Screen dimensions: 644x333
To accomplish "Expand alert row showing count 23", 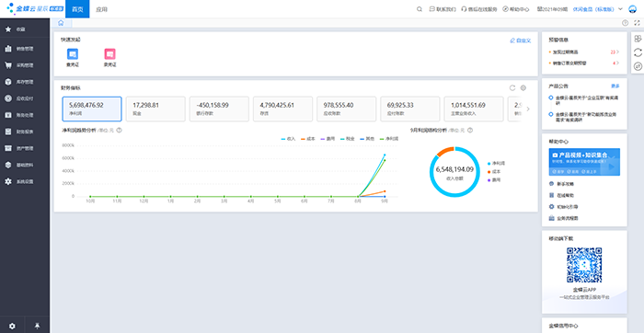I will pyautogui.click(x=584, y=52).
